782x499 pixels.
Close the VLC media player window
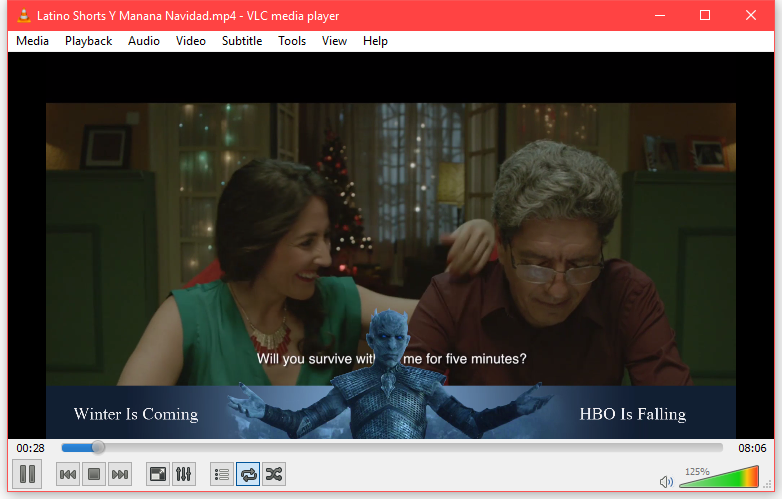pyautogui.click(x=751, y=15)
